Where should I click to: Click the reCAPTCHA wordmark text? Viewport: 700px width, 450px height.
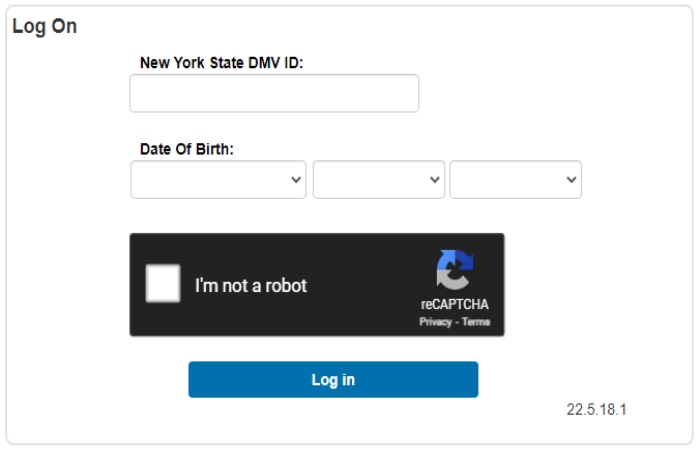[454, 304]
